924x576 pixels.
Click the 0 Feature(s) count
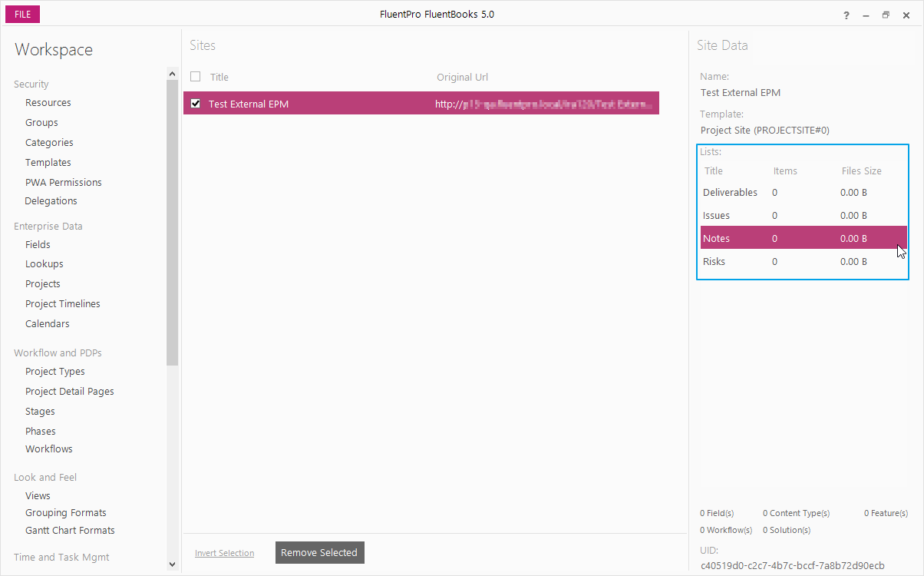[x=886, y=513]
